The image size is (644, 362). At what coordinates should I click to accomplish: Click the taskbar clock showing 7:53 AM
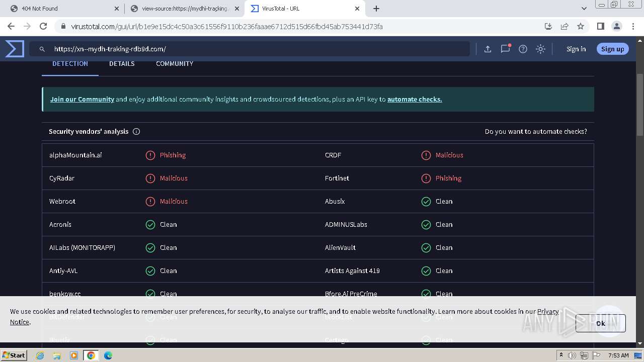pos(618,355)
